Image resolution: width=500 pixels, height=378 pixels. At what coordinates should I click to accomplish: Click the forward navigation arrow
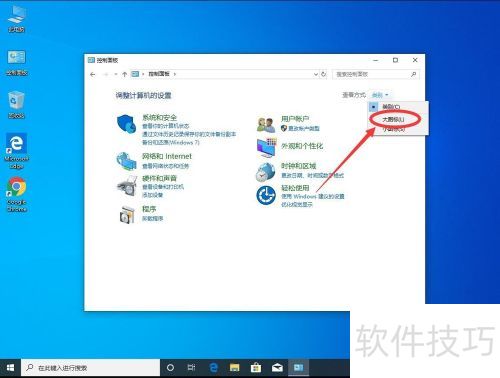[106, 74]
